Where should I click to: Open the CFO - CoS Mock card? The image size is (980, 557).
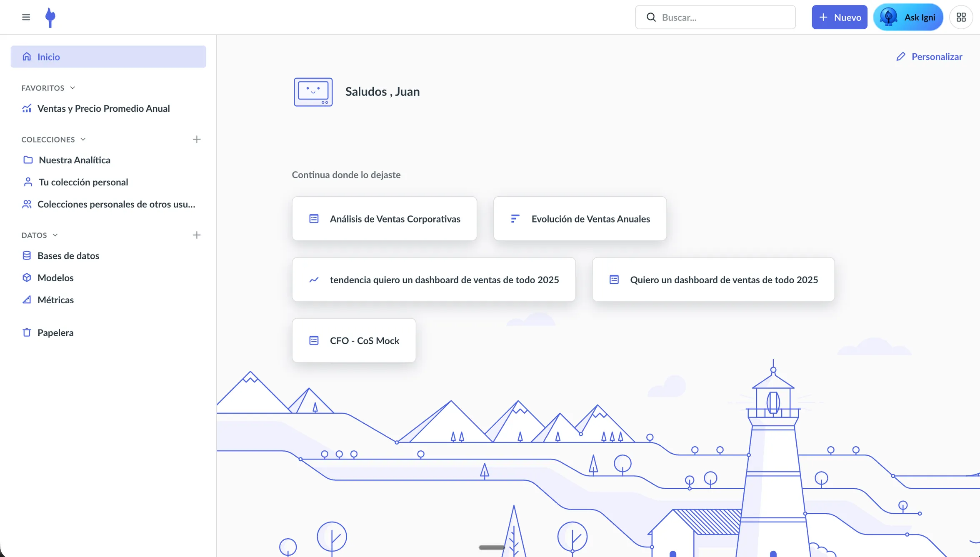[x=354, y=340]
